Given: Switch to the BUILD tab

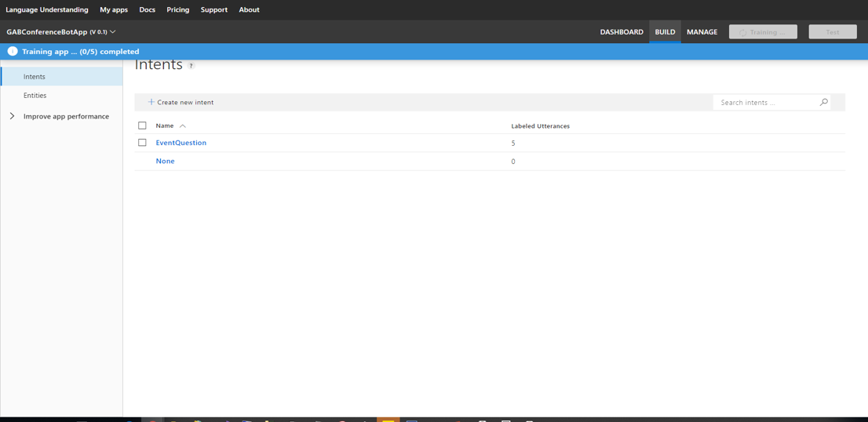Looking at the screenshot, I should pos(665,32).
